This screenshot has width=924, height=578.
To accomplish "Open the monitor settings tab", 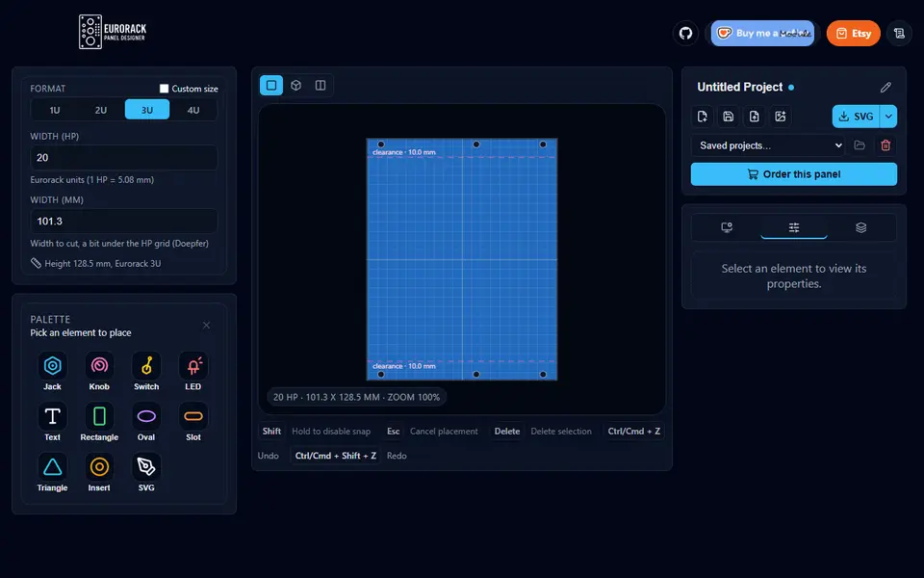I will pos(728,227).
